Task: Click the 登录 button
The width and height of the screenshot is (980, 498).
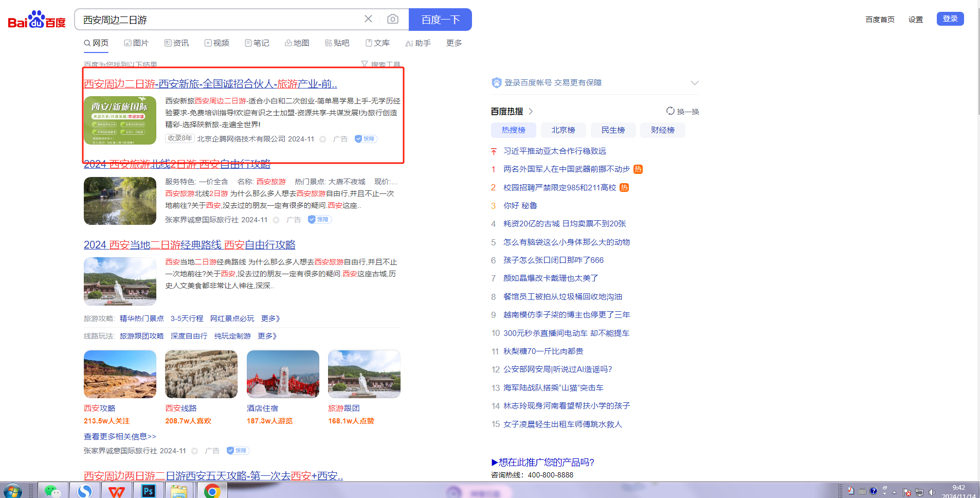Action: tap(950, 19)
